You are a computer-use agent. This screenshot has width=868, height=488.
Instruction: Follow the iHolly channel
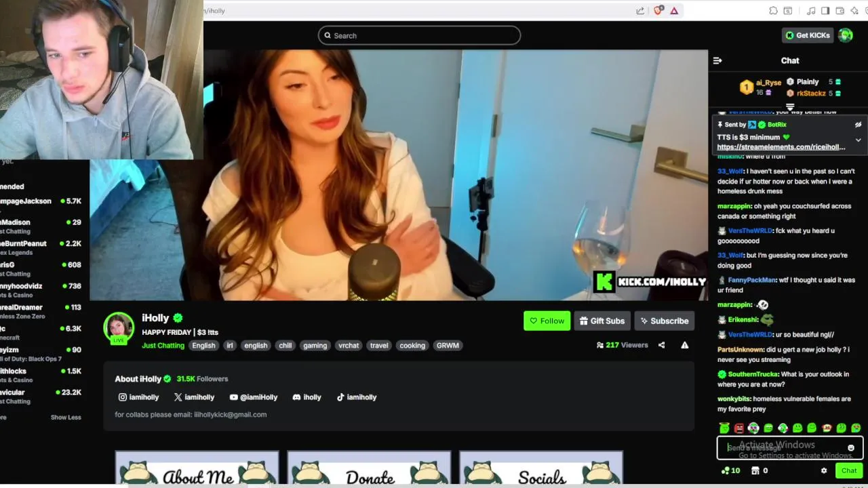[547, 321]
